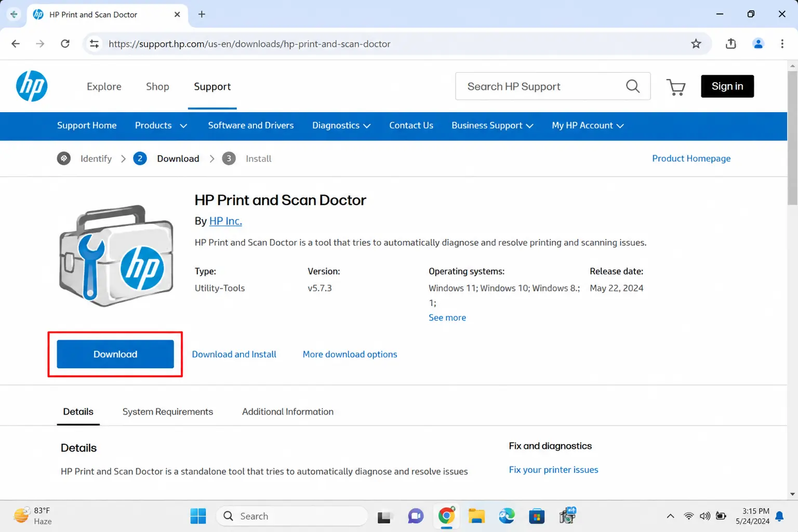Expand the Products dropdown
The height and width of the screenshot is (532, 798).
161,126
